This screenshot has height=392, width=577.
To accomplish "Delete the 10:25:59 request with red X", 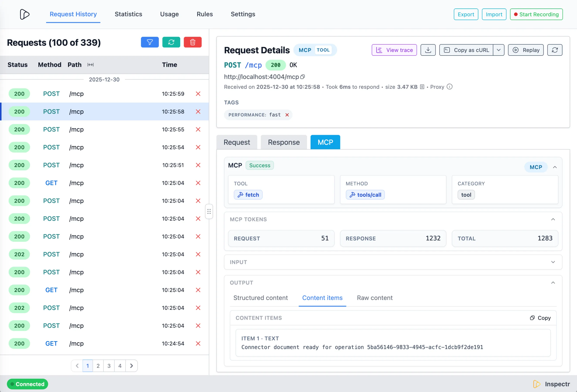I will 198,94.
